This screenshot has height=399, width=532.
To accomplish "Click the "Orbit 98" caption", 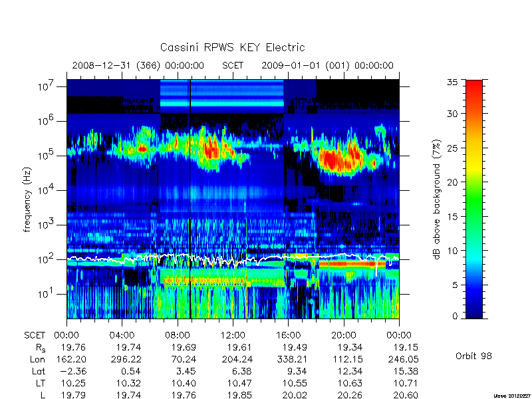I will [x=473, y=356].
